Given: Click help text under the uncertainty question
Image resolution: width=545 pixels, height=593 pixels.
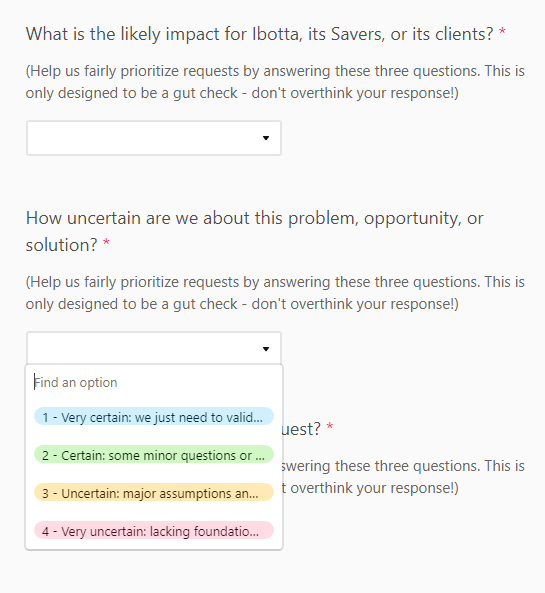Looking at the screenshot, I should [x=275, y=293].
